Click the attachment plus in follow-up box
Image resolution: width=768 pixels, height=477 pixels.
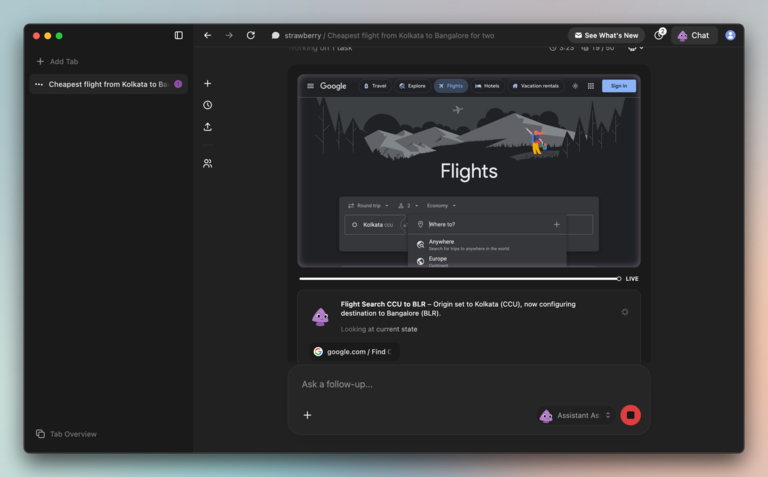[x=307, y=415]
